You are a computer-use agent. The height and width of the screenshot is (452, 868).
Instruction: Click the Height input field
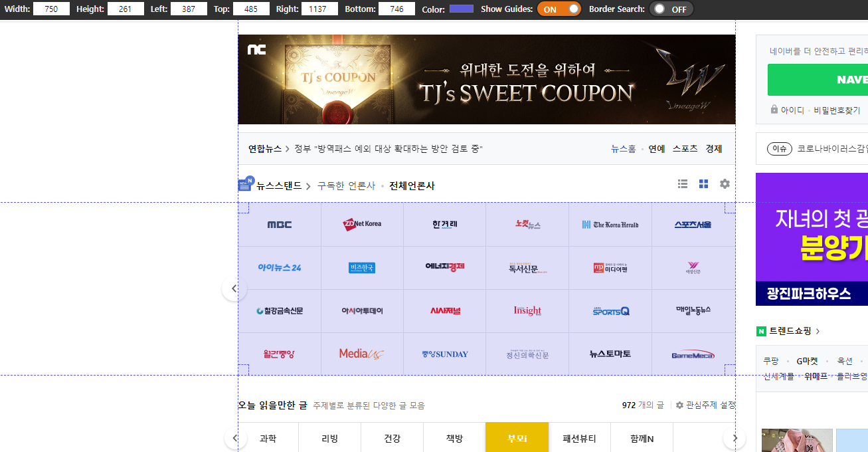[126, 9]
